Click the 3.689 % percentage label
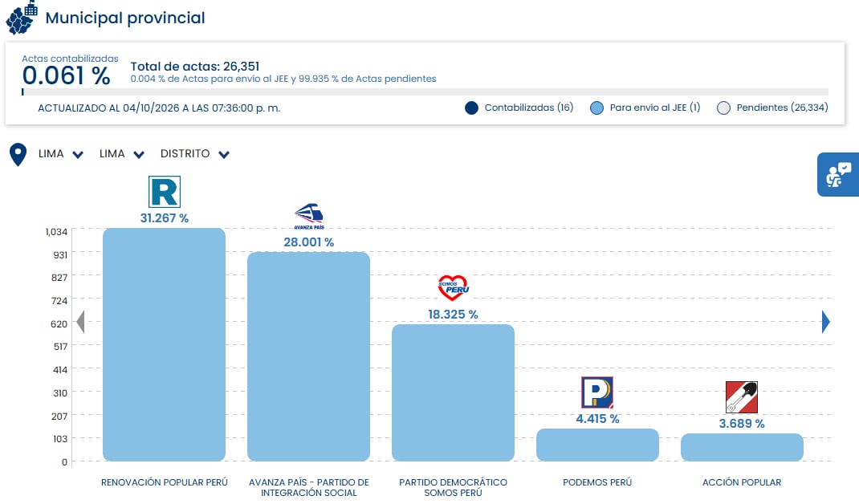 point(742,424)
